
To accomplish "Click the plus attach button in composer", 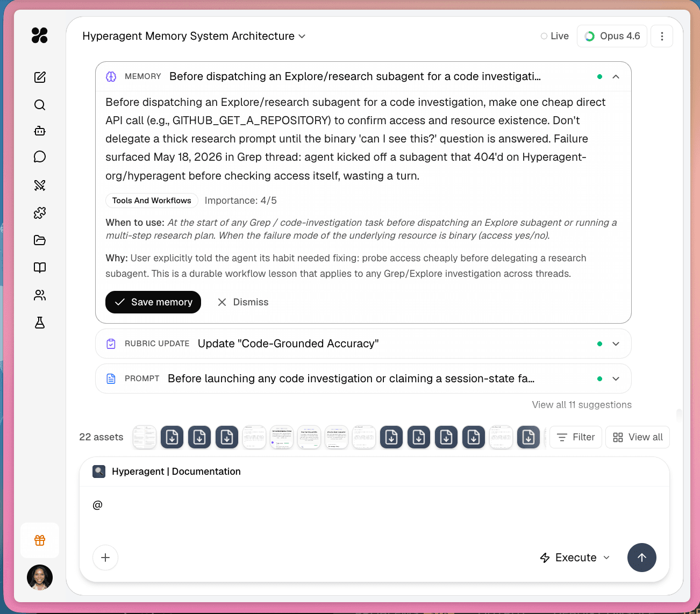I will coord(105,558).
